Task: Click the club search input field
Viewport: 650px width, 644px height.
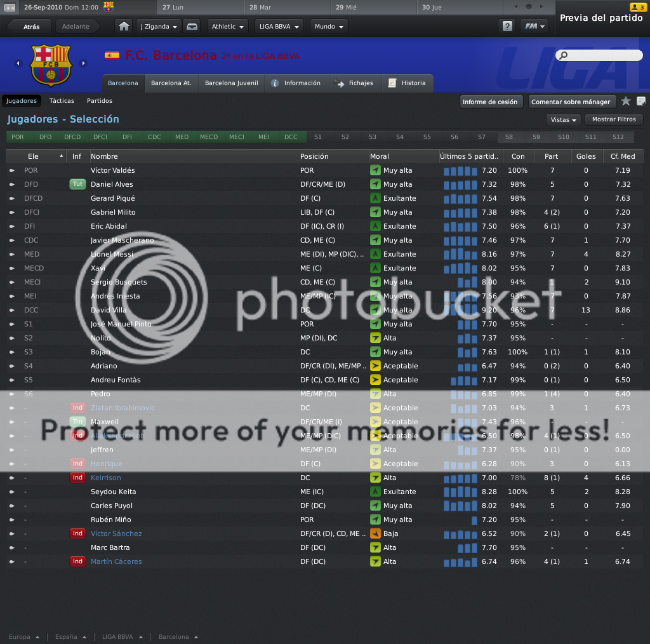Action: [x=599, y=55]
